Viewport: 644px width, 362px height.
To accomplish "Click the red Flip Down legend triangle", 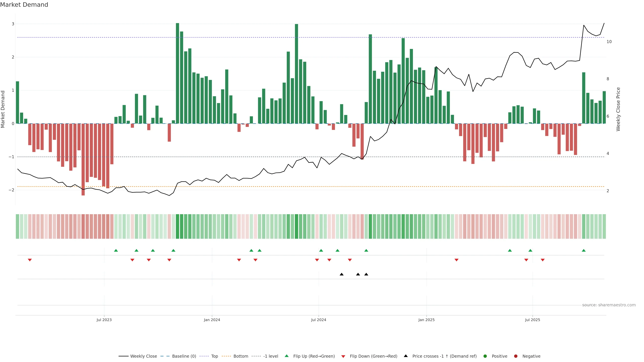I will (x=343, y=356).
